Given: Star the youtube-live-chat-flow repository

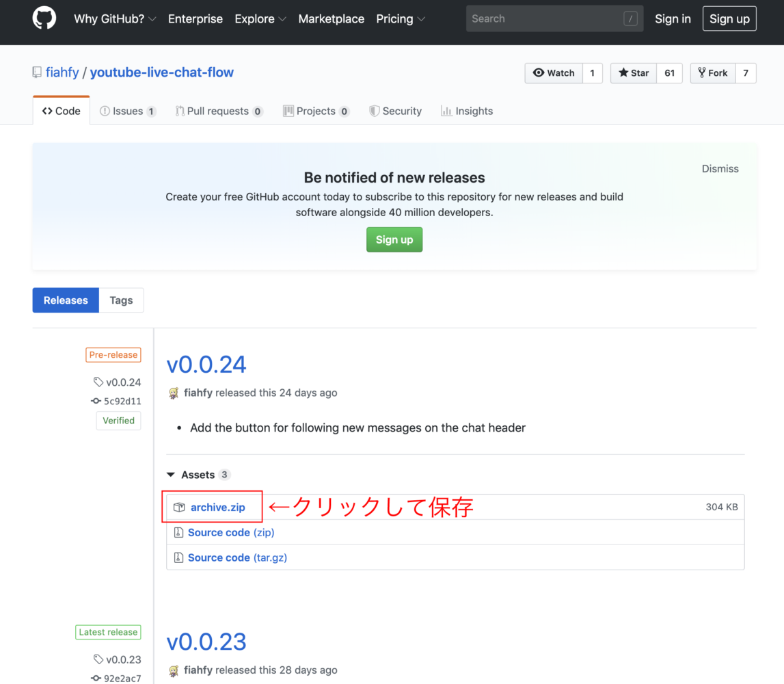Looking at the screenshot, I should [634, 73].
